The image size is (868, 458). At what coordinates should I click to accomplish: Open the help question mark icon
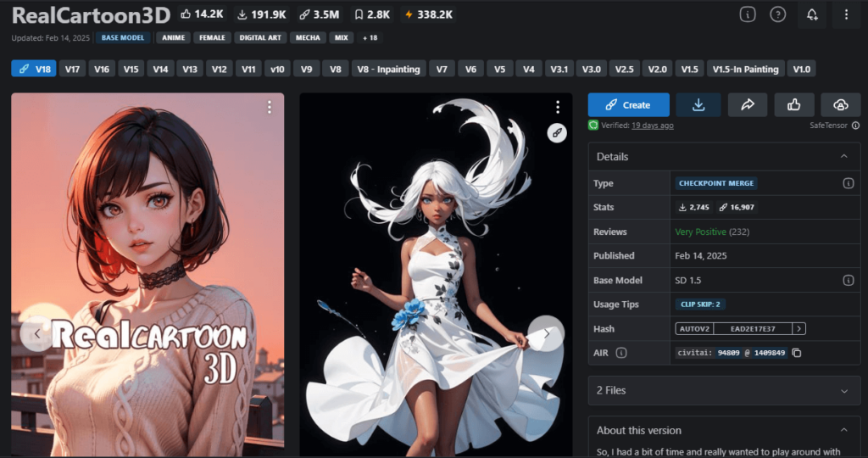click(778, 14)
